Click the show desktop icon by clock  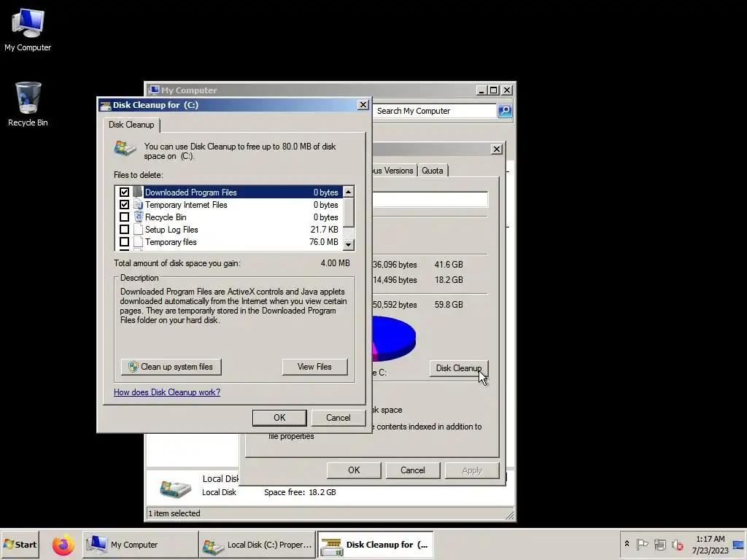(x=738, y=545)
